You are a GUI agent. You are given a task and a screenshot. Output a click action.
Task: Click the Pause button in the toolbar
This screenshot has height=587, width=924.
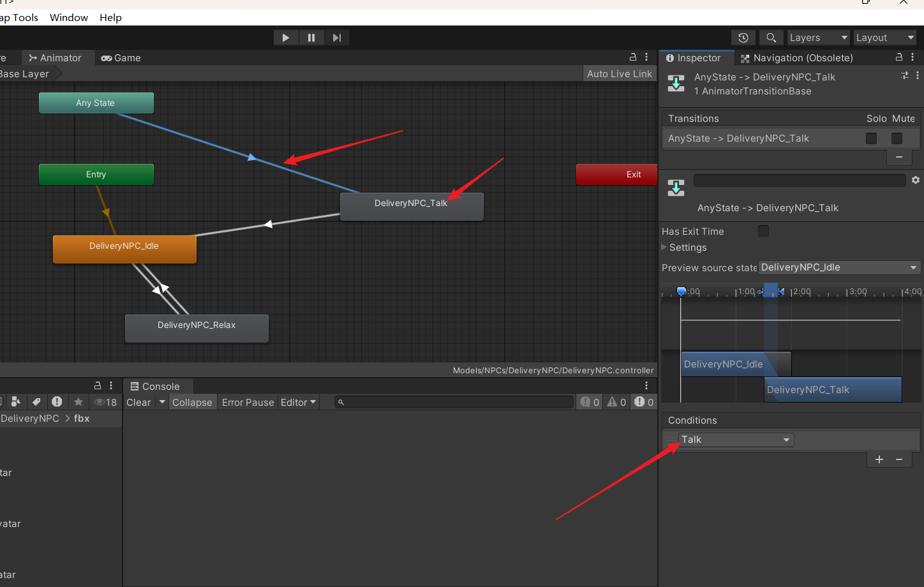(311, 38)
